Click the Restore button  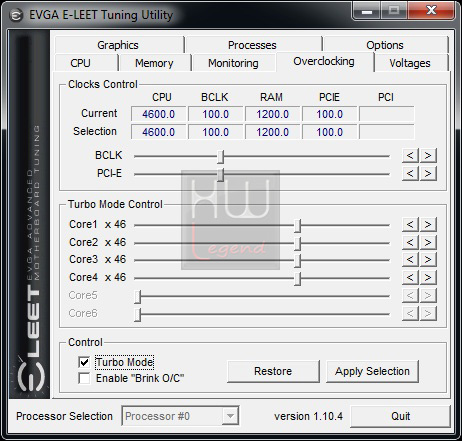point(273,371)
